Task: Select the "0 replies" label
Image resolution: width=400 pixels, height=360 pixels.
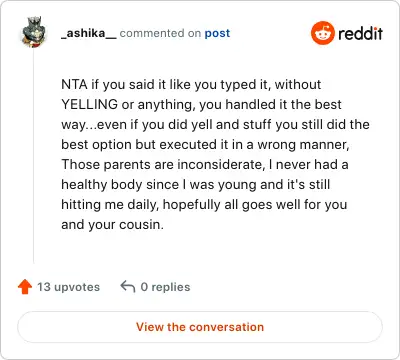Action: (165, 287)
